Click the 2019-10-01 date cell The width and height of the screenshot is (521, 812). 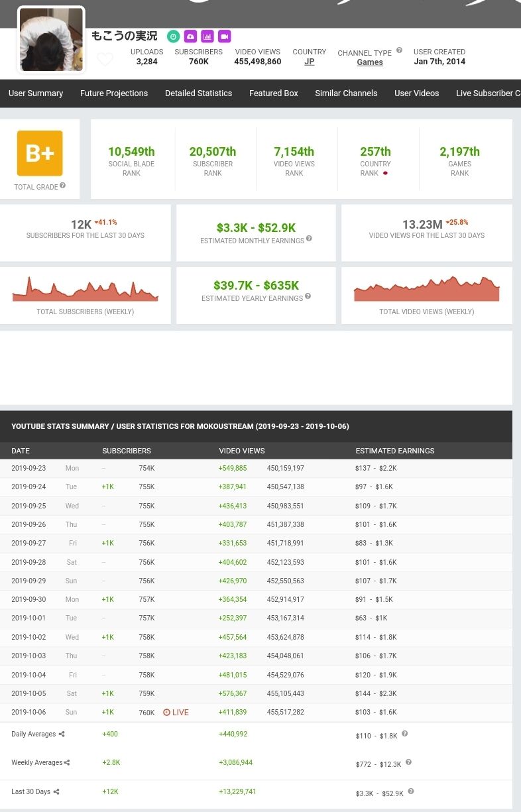point(29,618)
